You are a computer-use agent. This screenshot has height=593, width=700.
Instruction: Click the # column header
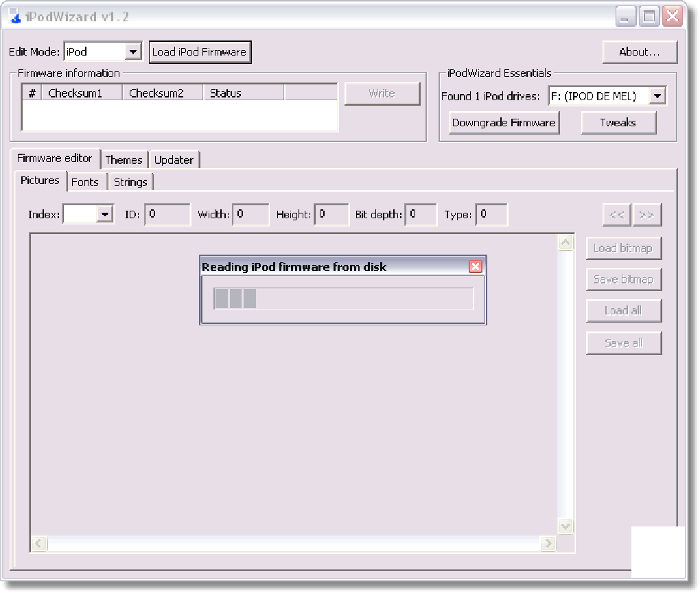32,93
